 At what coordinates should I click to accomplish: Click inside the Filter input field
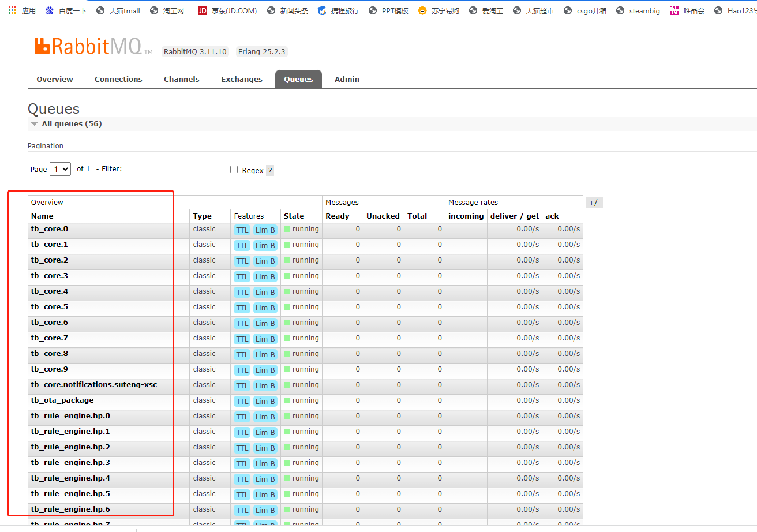click(x=173, y=169)
